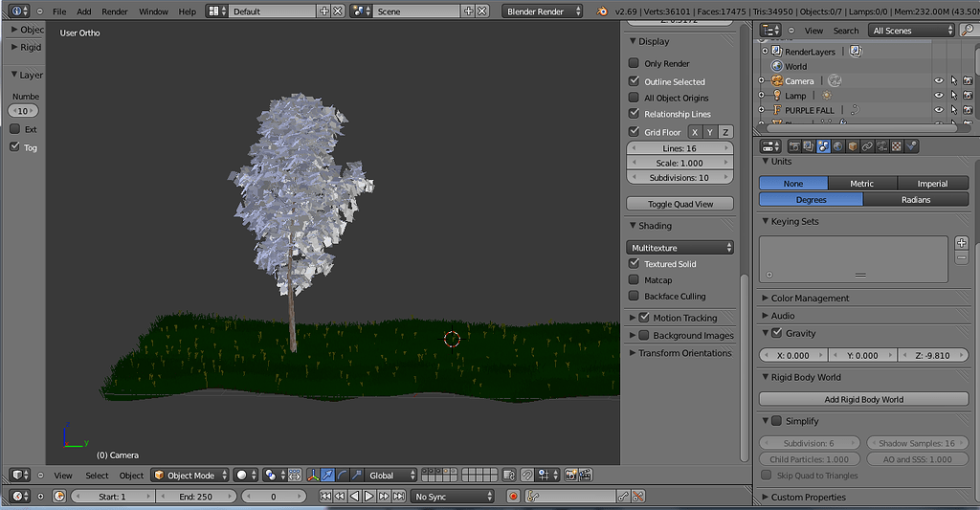Click the gravity Z: -9.810 field
Viewport: 980px width, 510px height.
click(x=933, y=355)
